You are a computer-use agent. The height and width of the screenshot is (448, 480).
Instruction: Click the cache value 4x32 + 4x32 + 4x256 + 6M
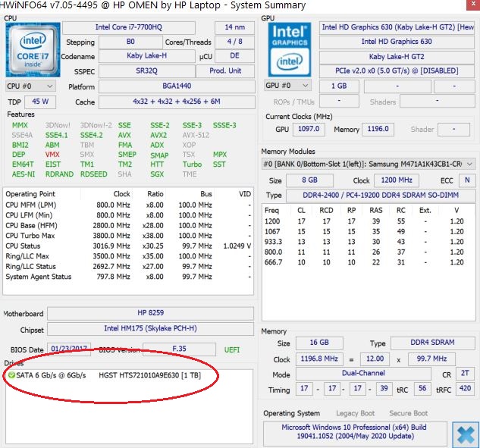(x=177, y=102)
